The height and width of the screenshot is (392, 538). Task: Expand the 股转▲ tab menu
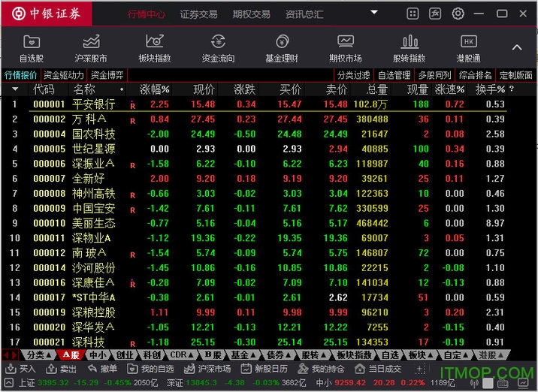click(313, 355)
